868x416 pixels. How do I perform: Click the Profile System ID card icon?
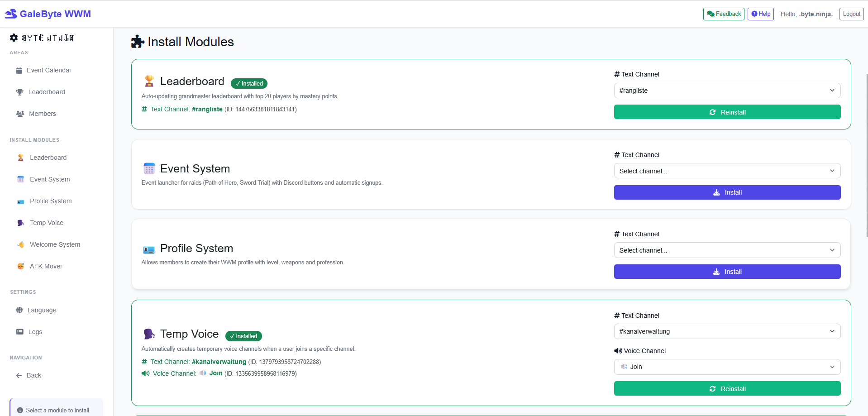pyautogui.click(x=20, y=201)
